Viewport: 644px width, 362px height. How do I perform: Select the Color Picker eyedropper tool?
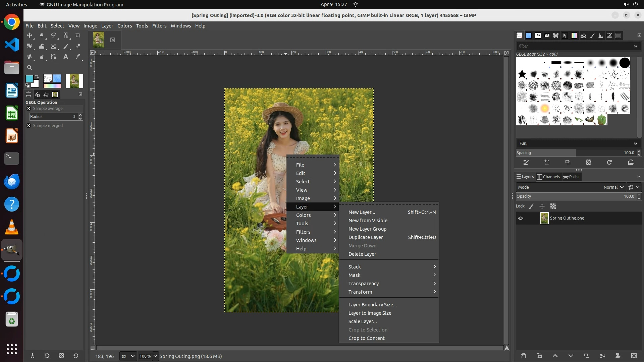point(78,57)
